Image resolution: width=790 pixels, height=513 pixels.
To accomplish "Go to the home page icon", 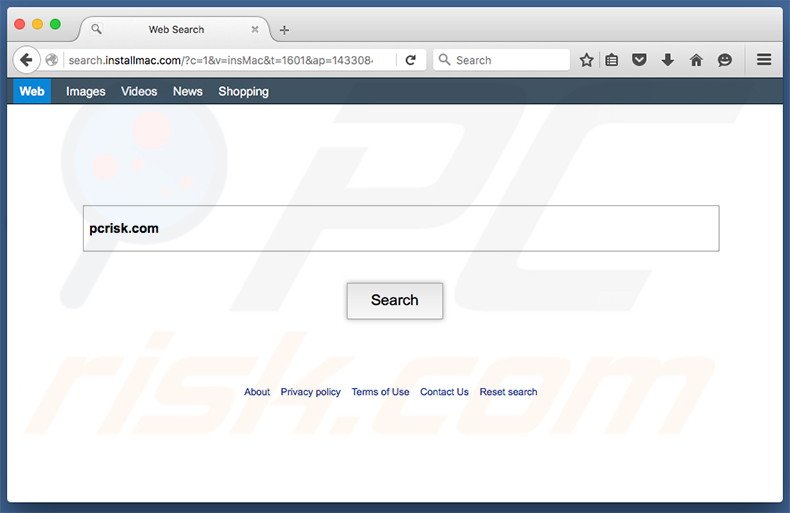I will point(696,60).
